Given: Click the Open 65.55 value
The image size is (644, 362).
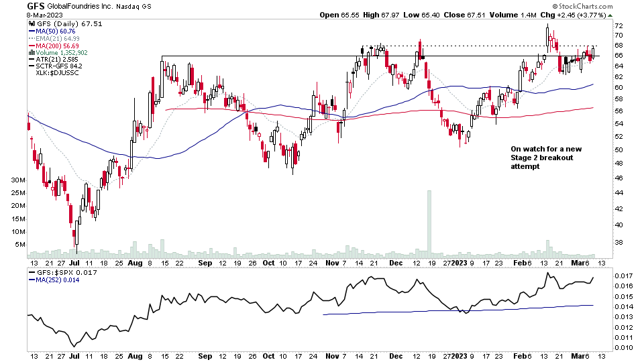Looking at the screenshot, I should [339, 15].
